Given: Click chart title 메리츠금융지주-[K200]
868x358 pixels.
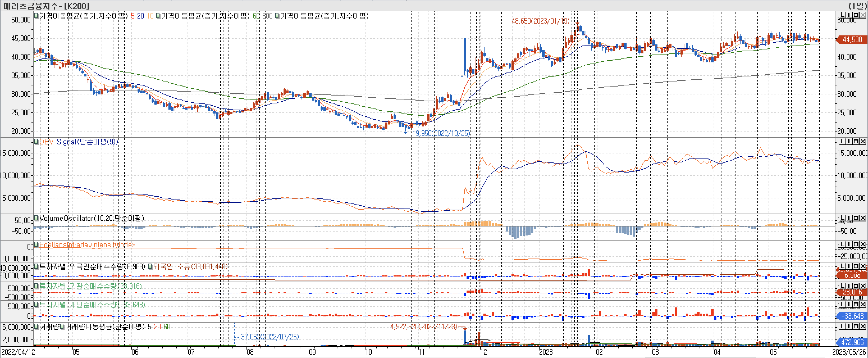Looking at the screenshot, I should 46,6.
